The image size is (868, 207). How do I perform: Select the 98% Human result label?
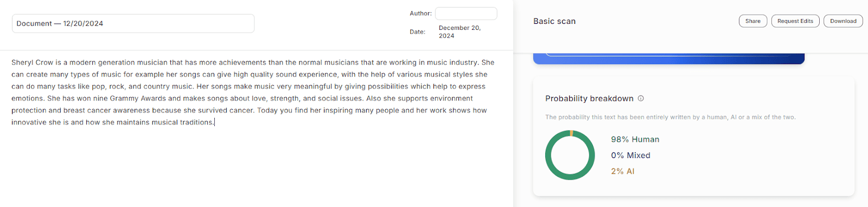635,140
